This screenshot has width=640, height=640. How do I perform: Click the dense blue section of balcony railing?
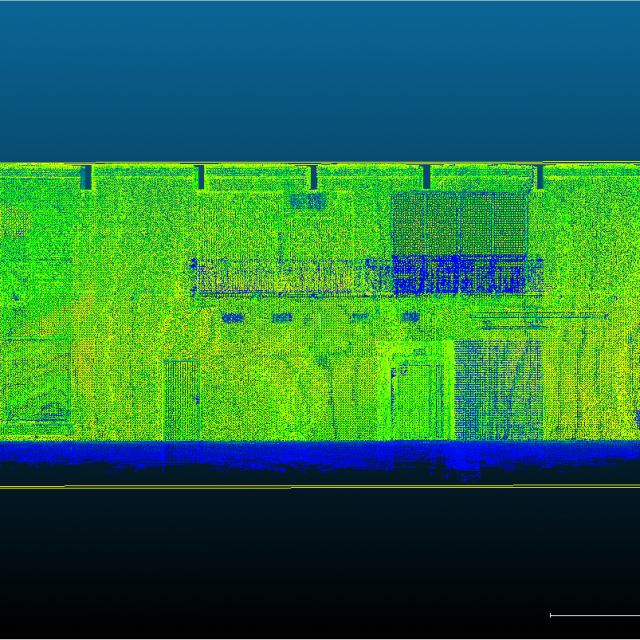click(x=458, y=275)
